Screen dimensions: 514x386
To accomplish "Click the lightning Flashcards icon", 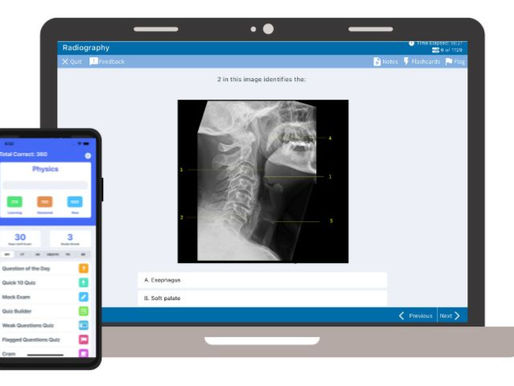I will [x=406, y=61].
